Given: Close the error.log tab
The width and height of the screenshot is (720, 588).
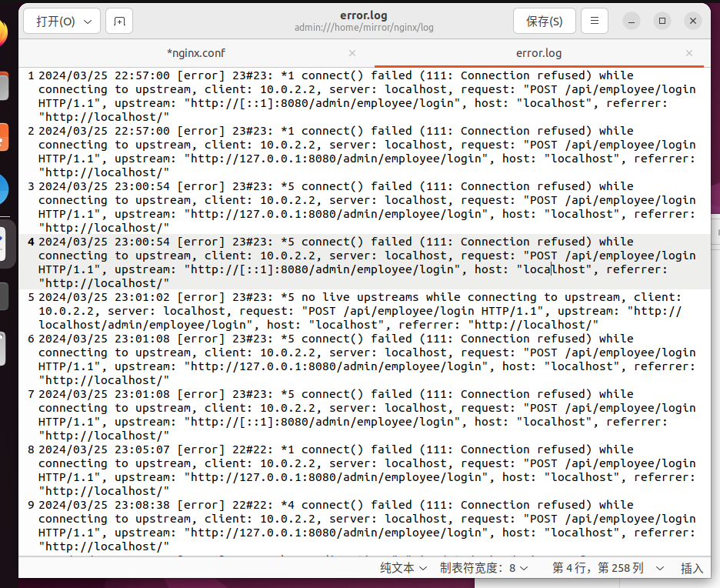Looking at the screenshot, I should [x=689, y=53].
